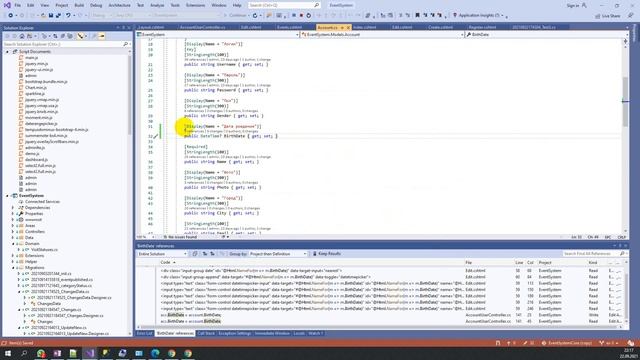
Task: Switch to the Register.cshtml tab
Action: tap(482, 27)
